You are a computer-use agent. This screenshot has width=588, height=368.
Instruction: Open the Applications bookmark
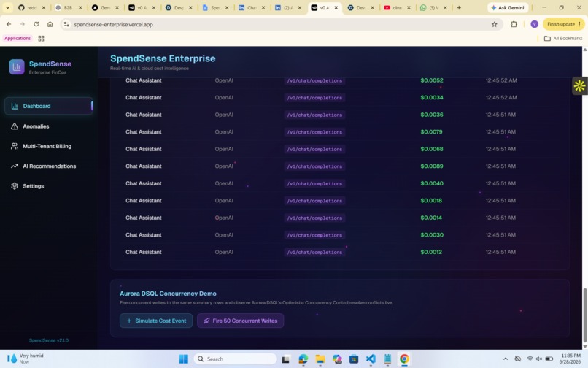(x=18, y=38)
